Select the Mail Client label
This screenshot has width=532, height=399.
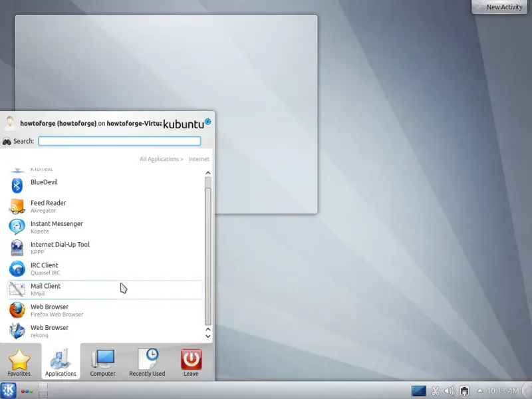point(45,286)
